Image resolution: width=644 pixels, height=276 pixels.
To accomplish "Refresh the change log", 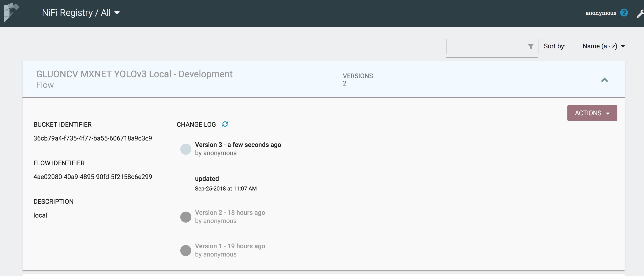I will click(x=225, y=124).
